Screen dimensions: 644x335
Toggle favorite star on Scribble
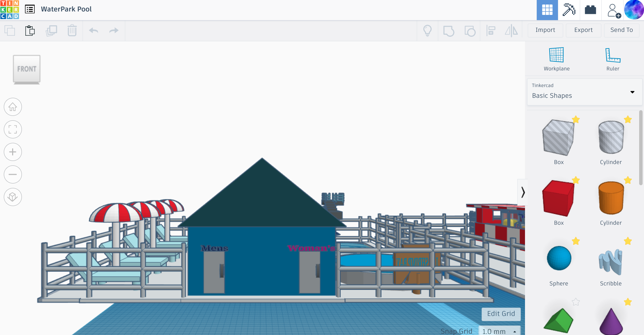[x=628, y=241]
